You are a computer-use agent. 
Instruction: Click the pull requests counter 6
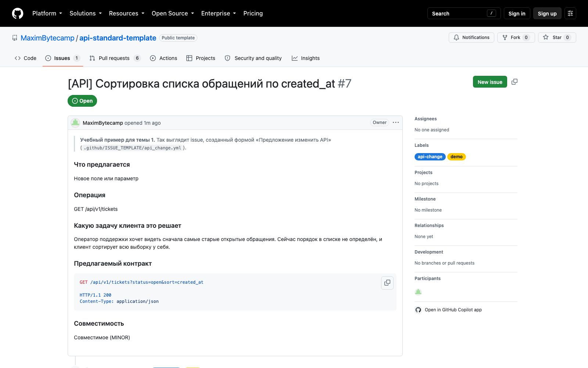click(137, 58)
